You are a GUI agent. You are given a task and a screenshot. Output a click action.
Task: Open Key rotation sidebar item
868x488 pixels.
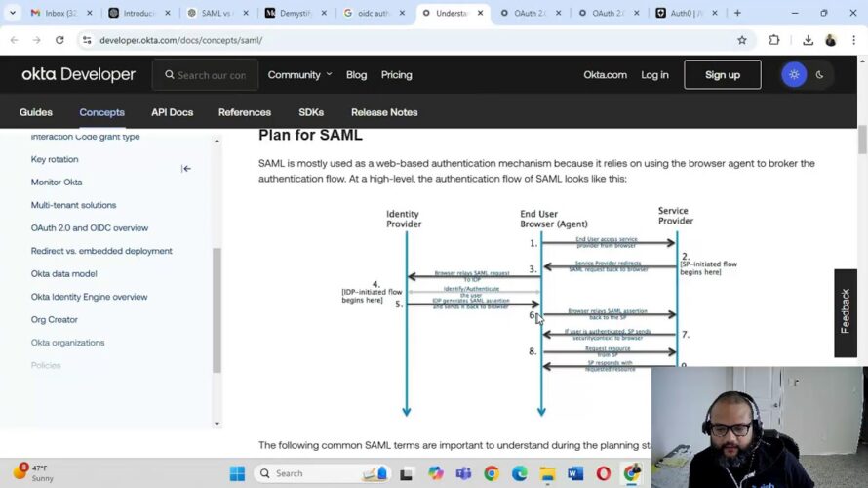tap(55, 159)
